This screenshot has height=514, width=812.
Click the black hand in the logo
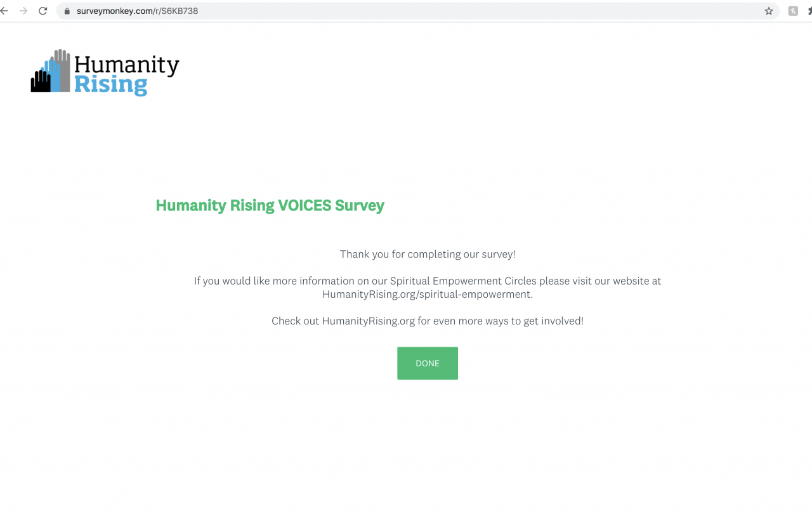click(x=41, y=81)
